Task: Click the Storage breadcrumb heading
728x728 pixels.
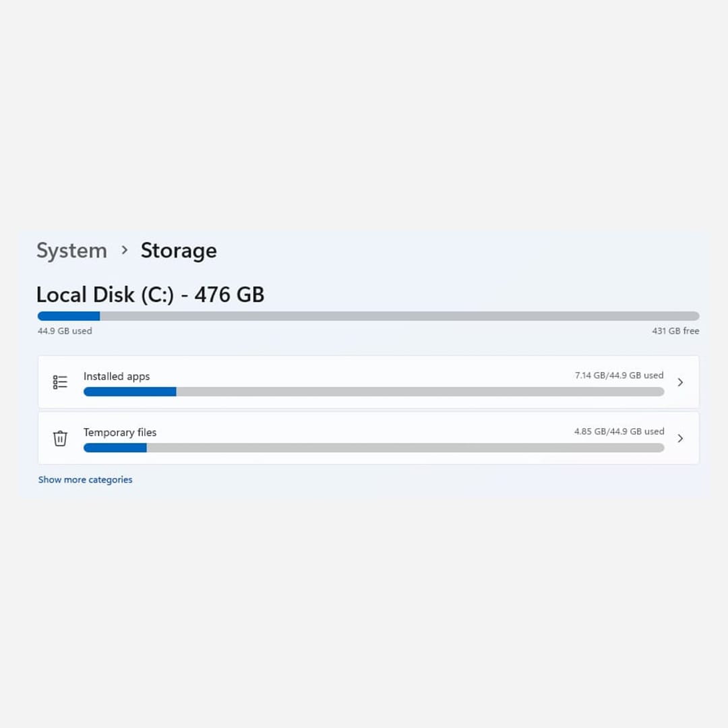Action: click(x=179, y=251)
